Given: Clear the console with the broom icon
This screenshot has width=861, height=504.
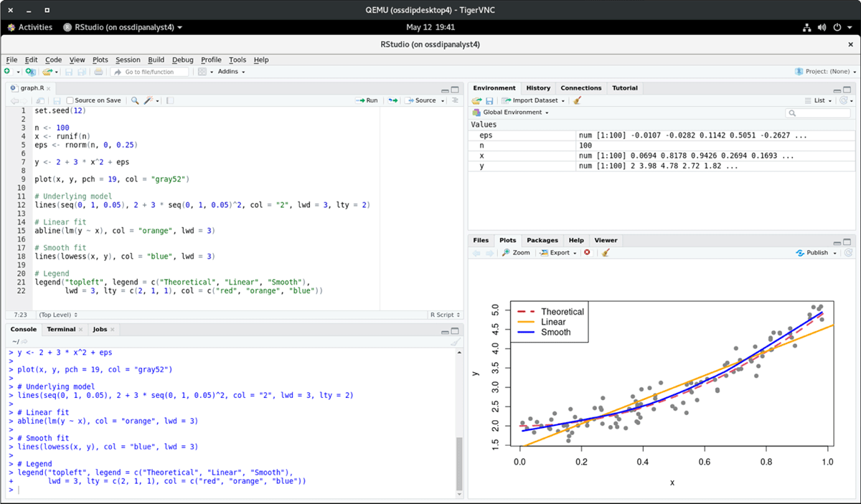Looking at the screenshot, I should click(x=455, y=342).
